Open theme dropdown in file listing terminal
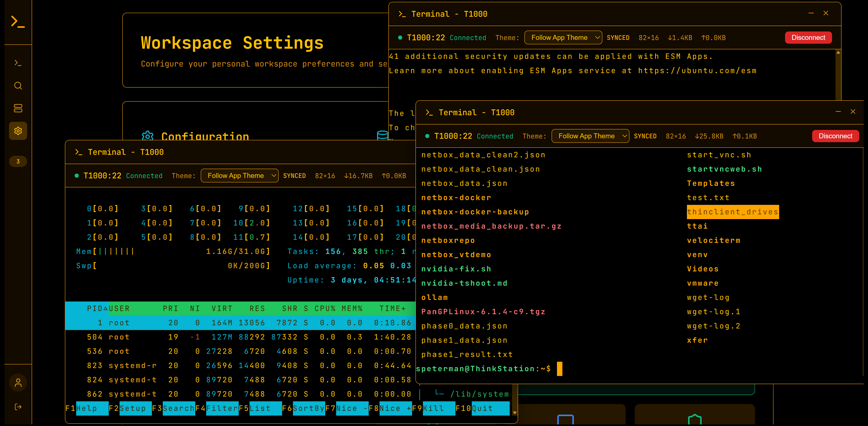Image resolution: width=868 pixels, height=426 pixels. coord(590,136)
